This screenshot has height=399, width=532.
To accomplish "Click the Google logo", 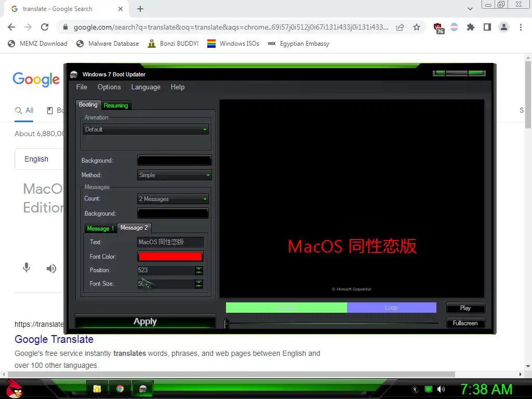I will click(x=36, y=79).
